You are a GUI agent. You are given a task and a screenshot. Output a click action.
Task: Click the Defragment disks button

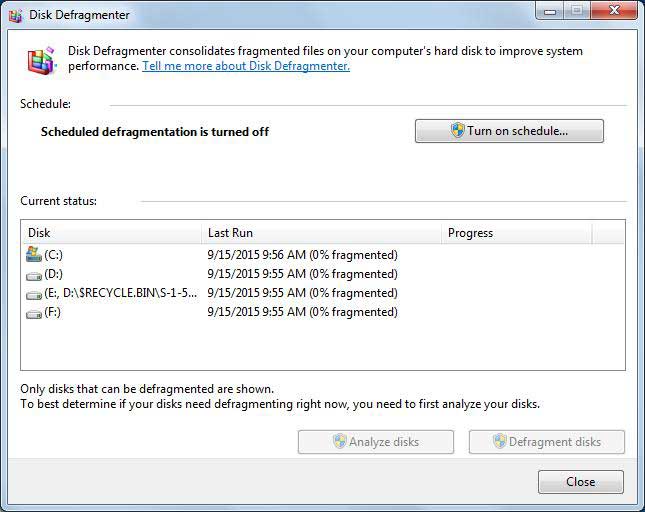[547, 442]
